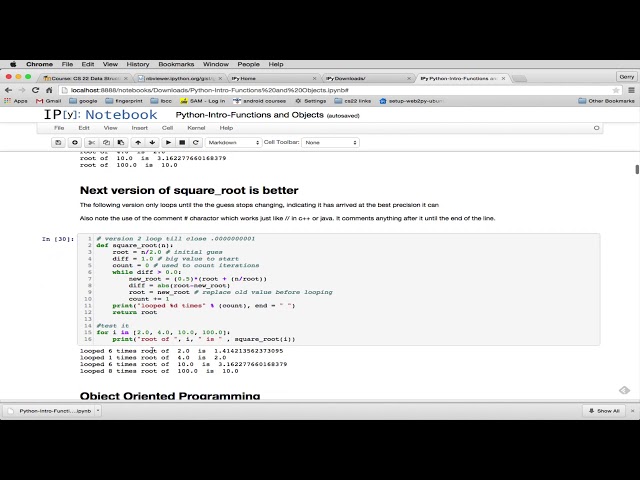640x480 pixels.
Task: Open the Apple menu
Action: 13,64
